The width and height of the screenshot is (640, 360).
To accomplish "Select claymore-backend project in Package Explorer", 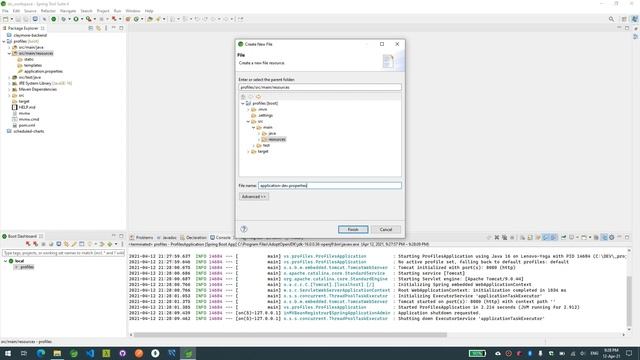I will (30, 35).
